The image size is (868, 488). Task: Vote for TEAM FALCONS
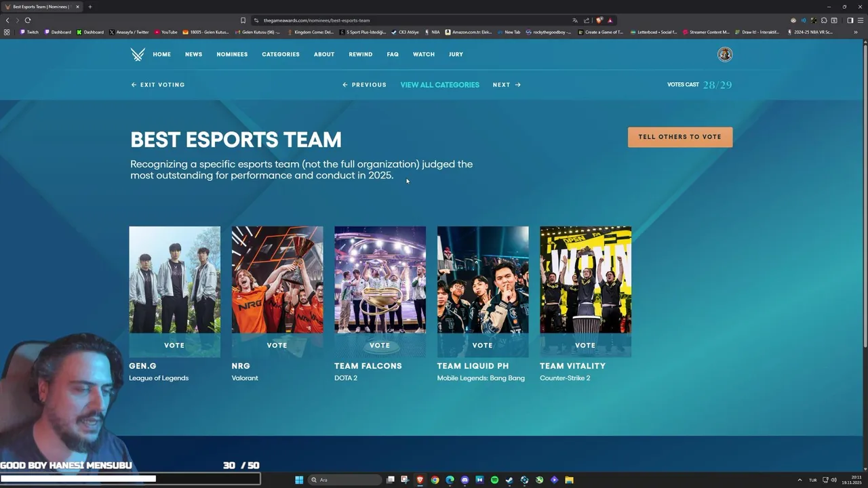click(x=380, y=345)
